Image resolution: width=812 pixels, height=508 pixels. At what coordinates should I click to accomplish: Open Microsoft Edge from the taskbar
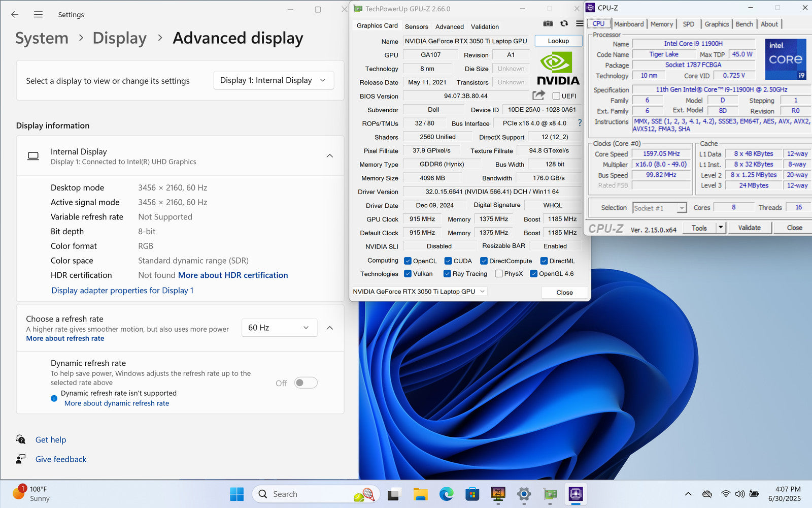pyautogui.click(x=446, y=494)
